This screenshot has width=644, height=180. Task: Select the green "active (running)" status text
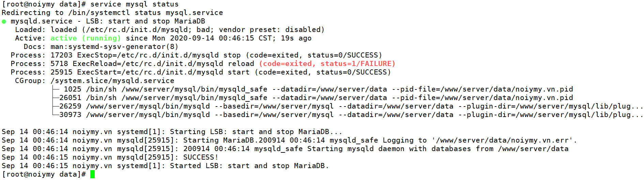click(85, 38)
